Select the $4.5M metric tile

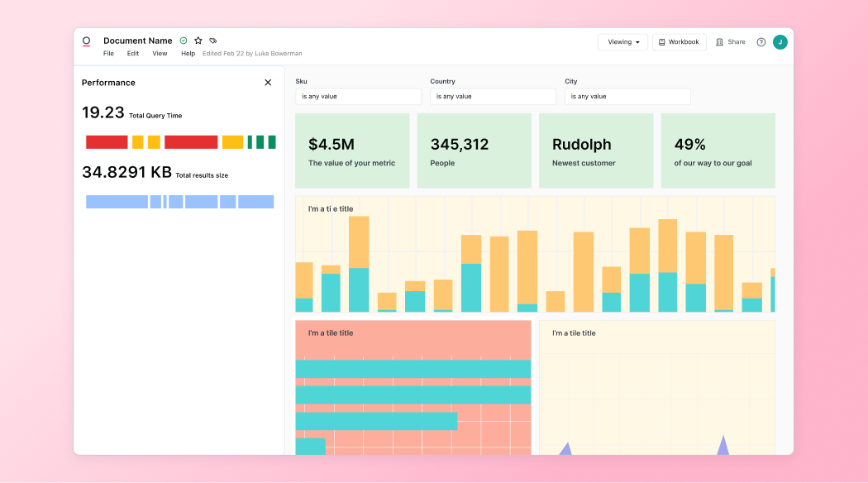(352, 151)
